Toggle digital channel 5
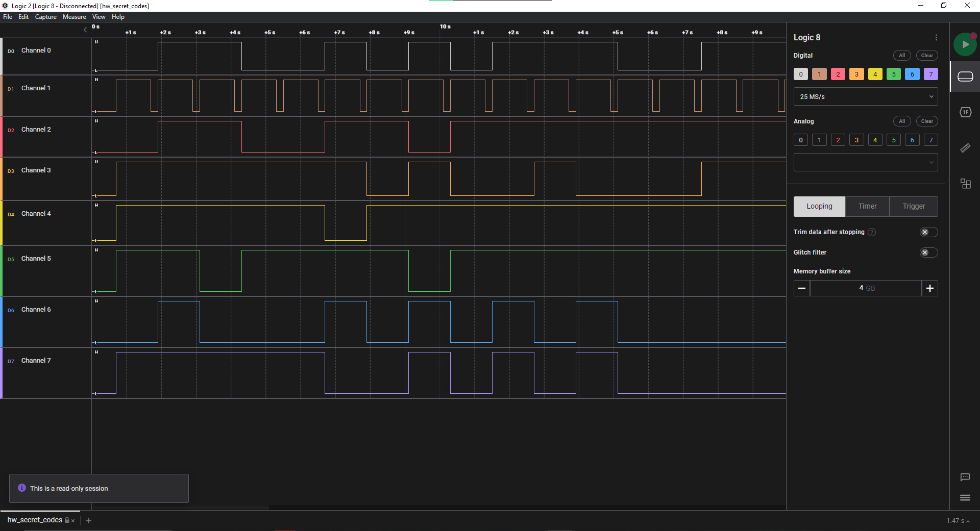The height and width of the screenshot is (531, 980). click(x=894, y=74)
